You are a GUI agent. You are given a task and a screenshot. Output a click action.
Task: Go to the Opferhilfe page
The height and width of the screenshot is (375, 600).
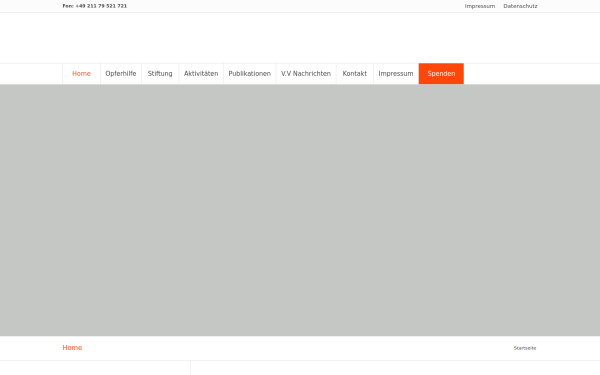[x=121, y=73]
